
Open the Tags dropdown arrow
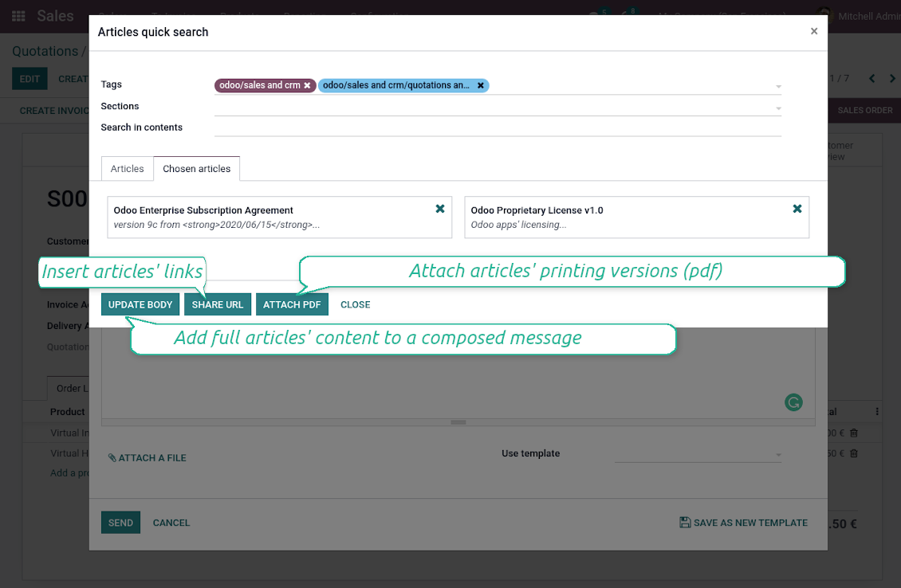(778, 87)
